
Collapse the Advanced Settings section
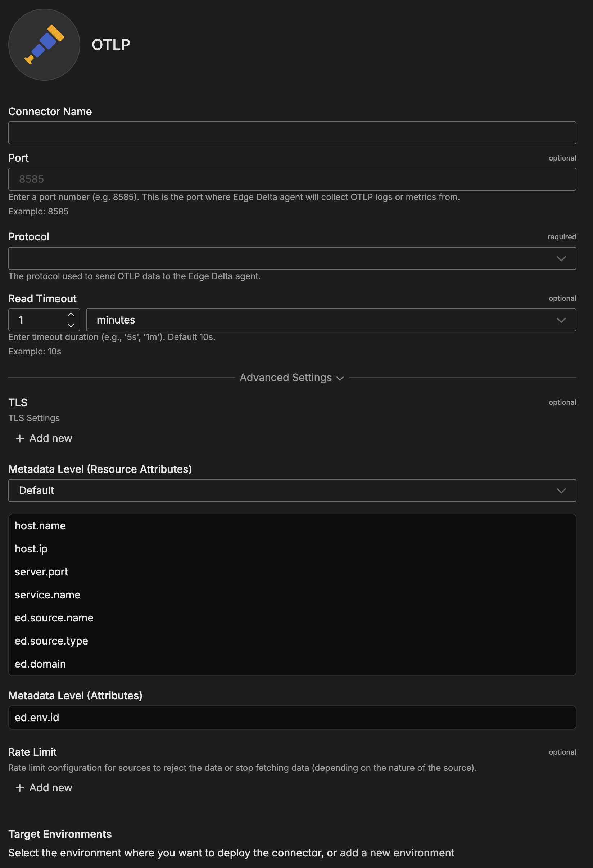(x=292, y=378)
